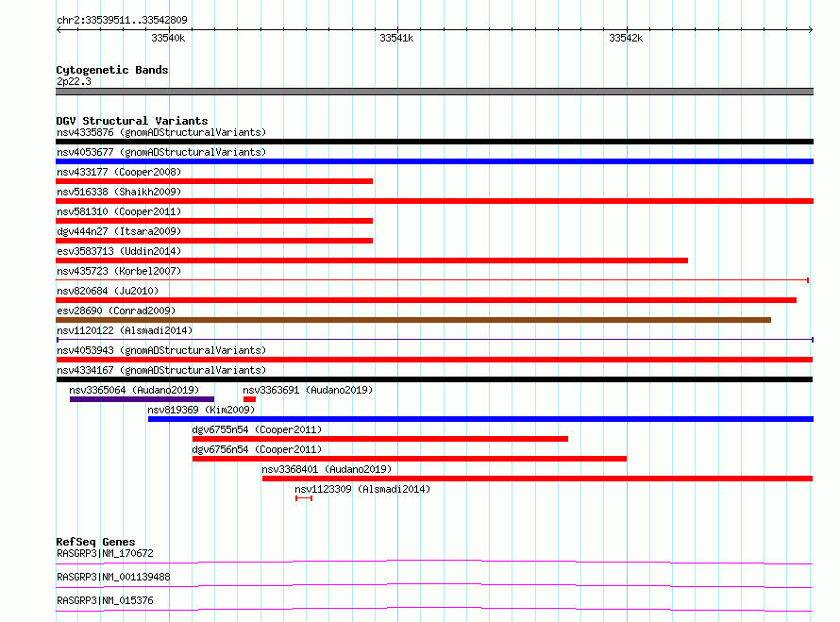Image resolution: width=840 pixels, height=622 pixels.
Task: Select the brown bar for esv28690
Action: click(413, 320)
